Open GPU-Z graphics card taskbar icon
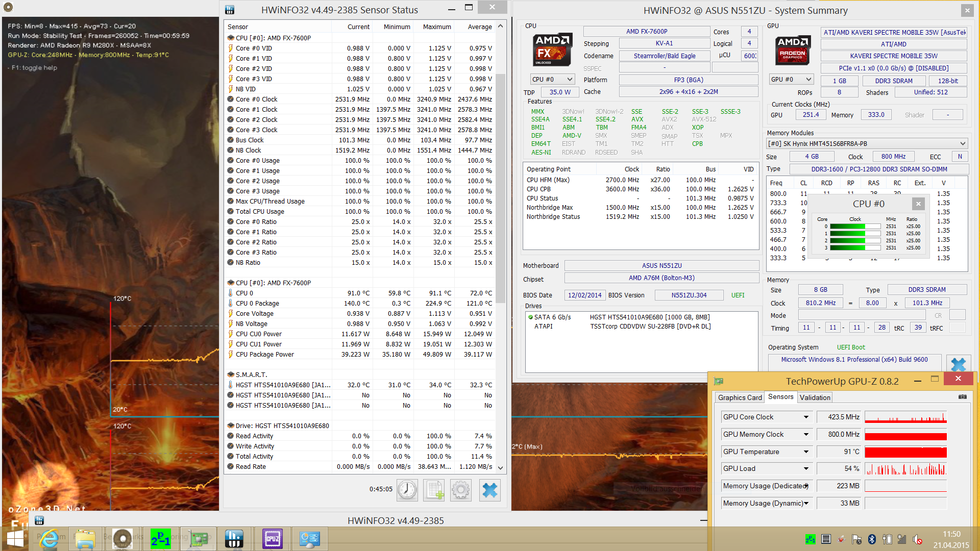Image resolution: width=980 pixels, height=551 pixels. [x=199, y=539]
